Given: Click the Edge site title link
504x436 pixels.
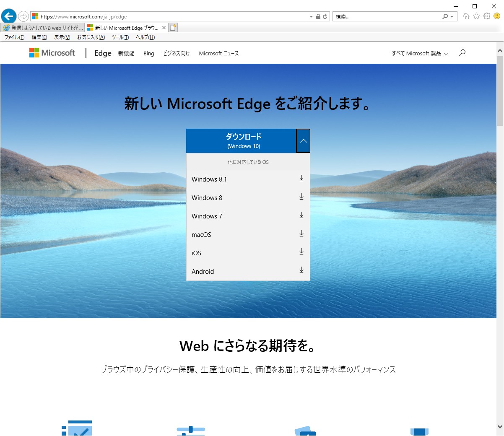Looking at the screenshot, I should click(x=103, y=53).
